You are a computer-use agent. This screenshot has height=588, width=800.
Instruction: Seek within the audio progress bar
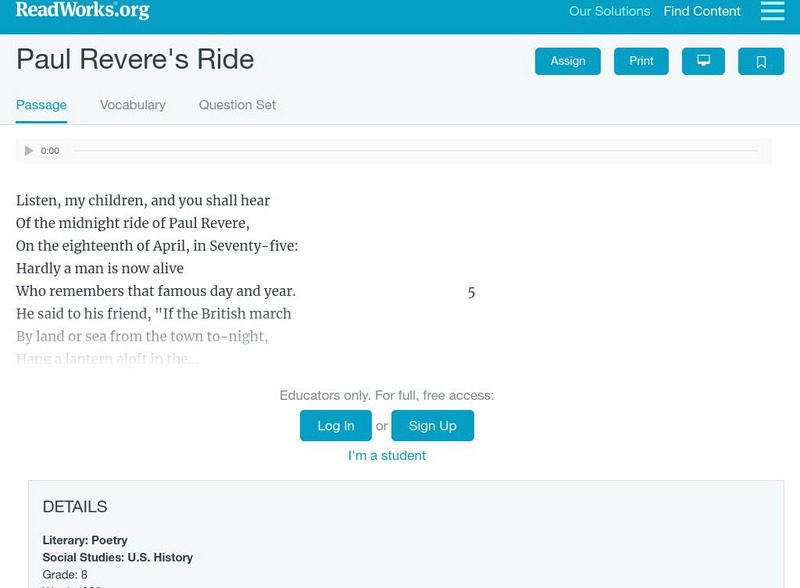pos(415,151)
